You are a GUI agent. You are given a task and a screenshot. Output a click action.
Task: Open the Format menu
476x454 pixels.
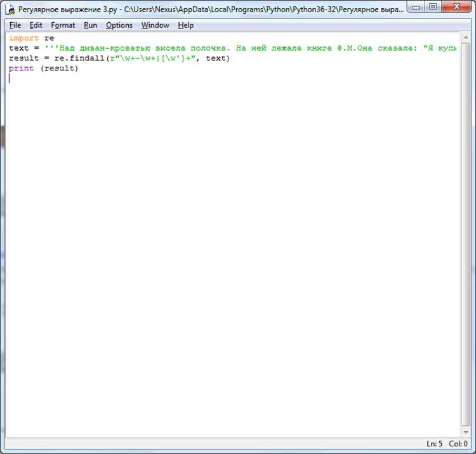[63, 25]
